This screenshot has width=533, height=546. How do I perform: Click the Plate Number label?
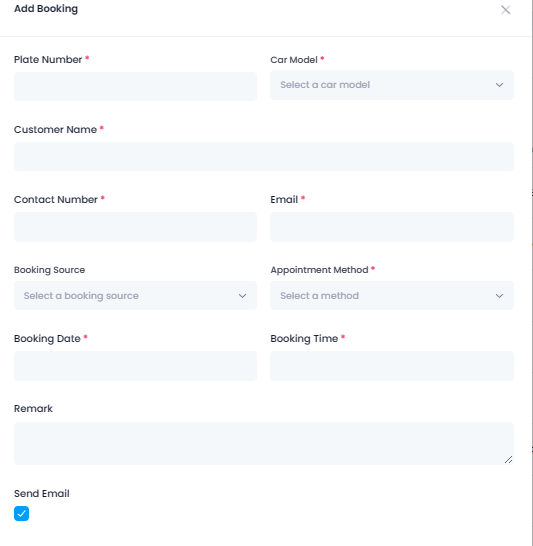pyautogui.click(x=48, y=60)
